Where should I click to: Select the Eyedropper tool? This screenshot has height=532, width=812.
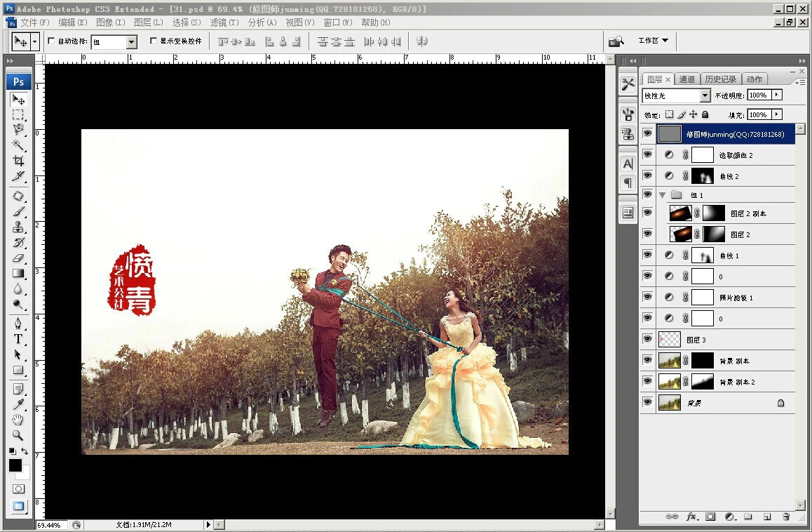18,404
